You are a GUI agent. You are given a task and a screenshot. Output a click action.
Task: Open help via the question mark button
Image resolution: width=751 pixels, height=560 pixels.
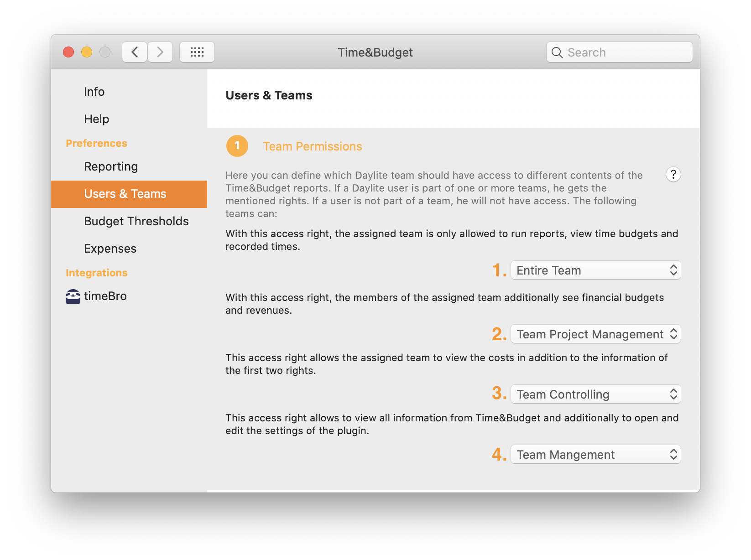click(x=673, y=174)
